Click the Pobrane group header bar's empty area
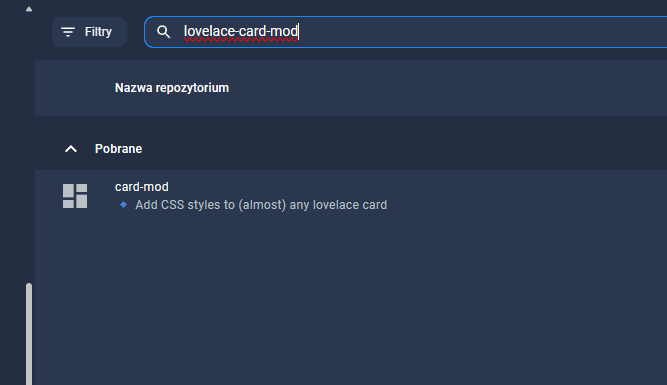This screenshot has width=667, height=385. pos(404,149)
